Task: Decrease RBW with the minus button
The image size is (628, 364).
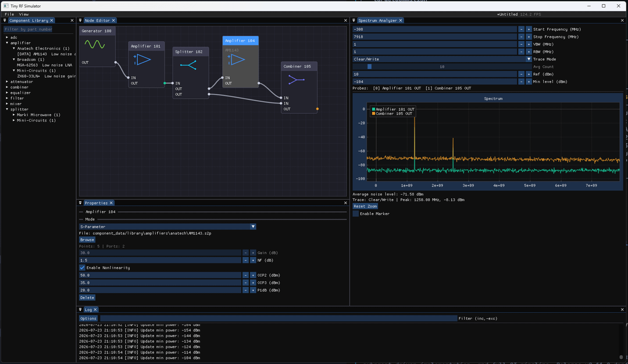Action: click(521, 52)
